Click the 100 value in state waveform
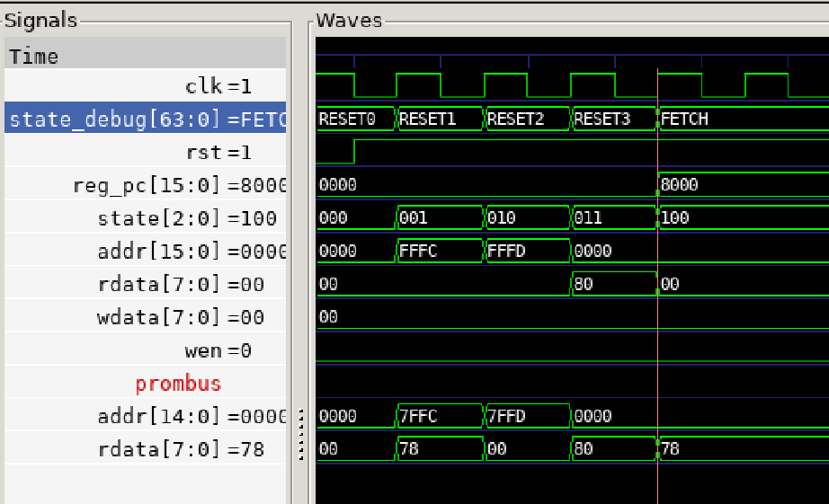The image size is (829, 504). pos(674,217)
